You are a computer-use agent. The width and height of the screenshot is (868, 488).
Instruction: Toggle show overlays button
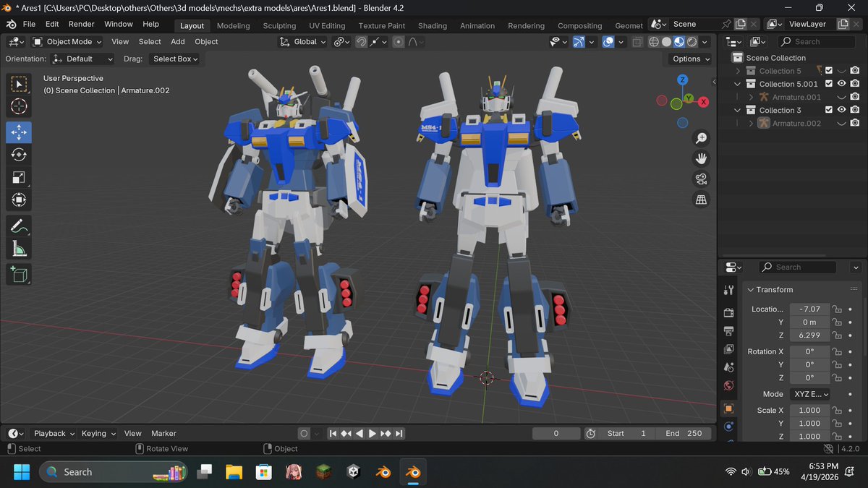pyautogui.click(x=608, y=42)
